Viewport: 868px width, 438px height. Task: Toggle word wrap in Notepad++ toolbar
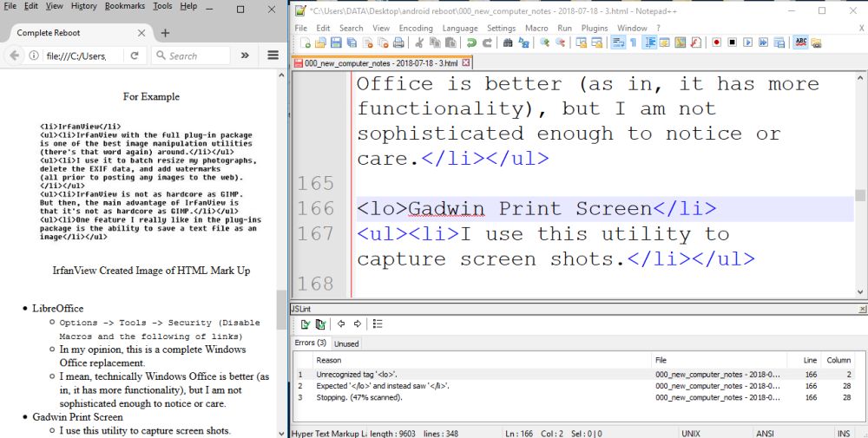click(617, 42)
